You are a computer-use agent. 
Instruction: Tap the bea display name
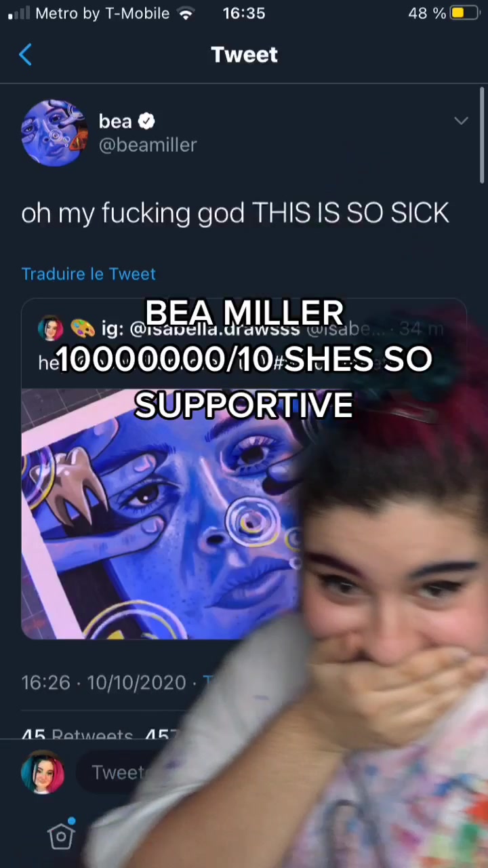115,121
